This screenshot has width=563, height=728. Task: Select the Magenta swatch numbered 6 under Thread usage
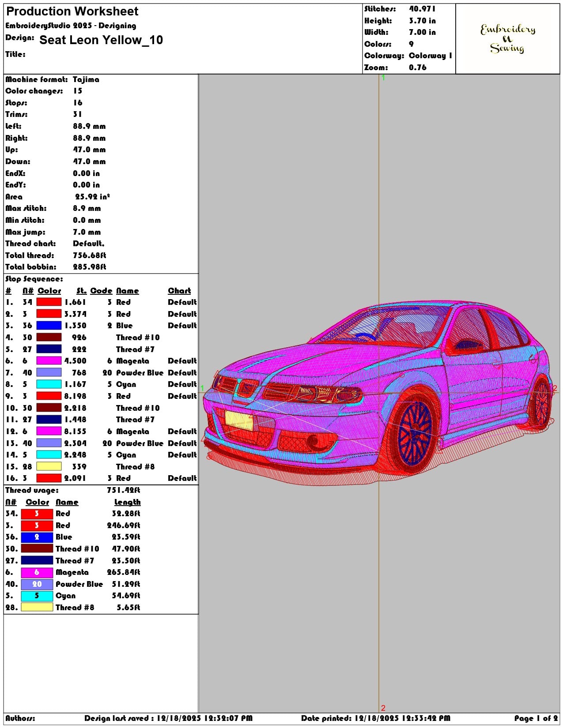37,572
